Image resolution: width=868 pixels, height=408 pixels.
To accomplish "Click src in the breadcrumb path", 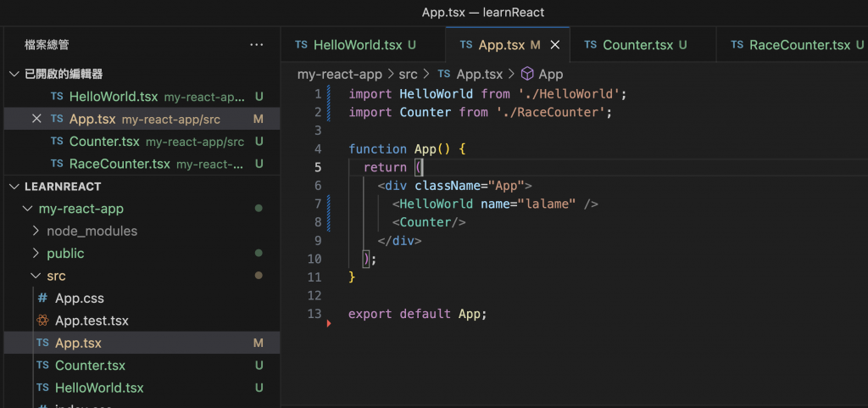I will click(x=408, y=74).
